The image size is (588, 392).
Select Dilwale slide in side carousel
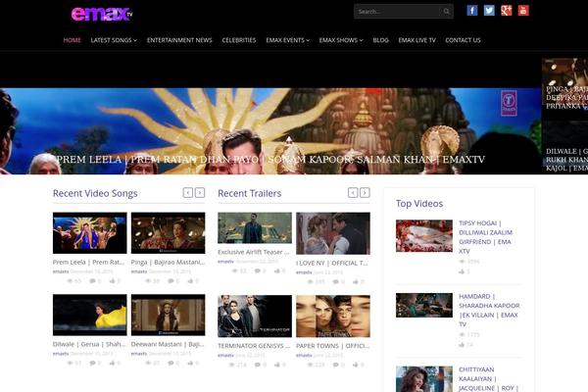pos(564,147)
